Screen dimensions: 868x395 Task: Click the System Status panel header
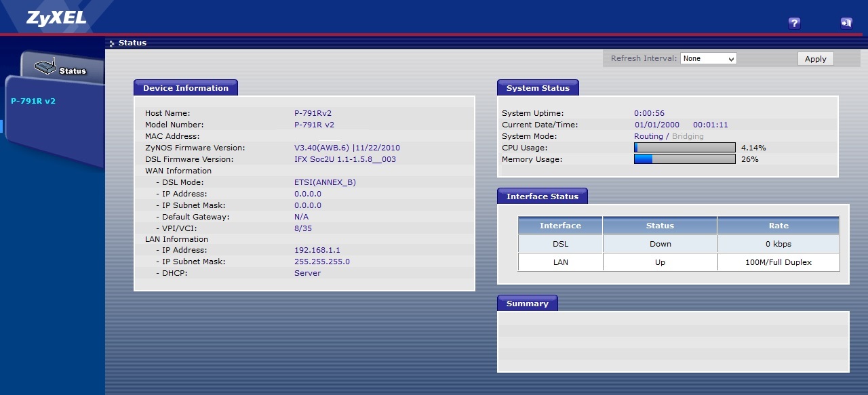tap(538, 88)
